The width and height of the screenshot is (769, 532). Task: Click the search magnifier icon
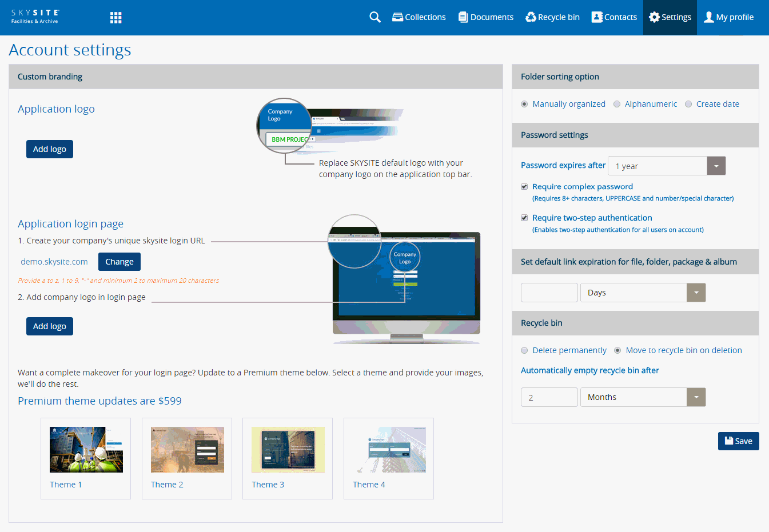[x=374, y=17]
